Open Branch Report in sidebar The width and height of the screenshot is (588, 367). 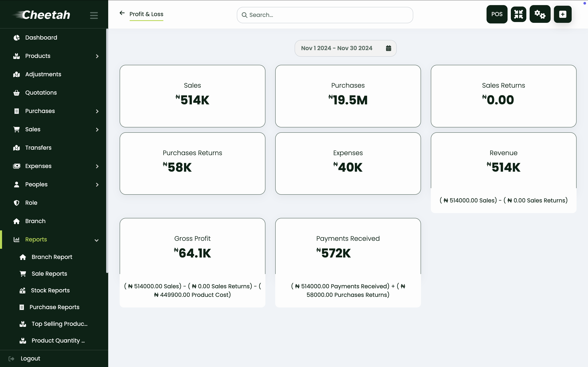click(52, 257)
